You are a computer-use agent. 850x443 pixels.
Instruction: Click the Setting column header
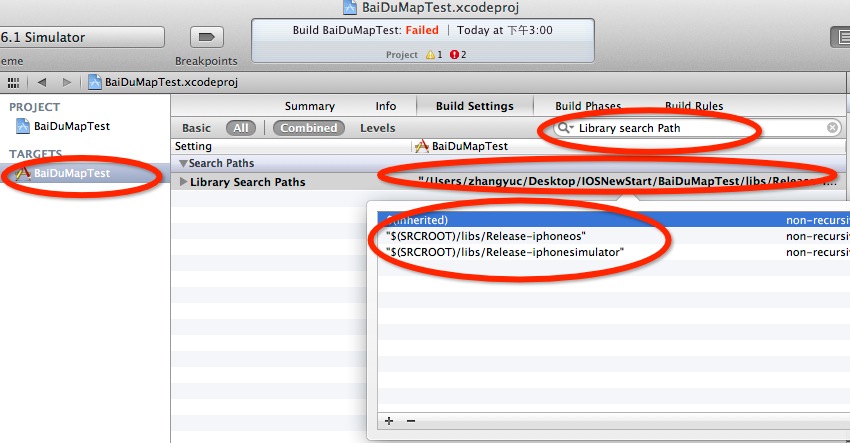coord(193,146)
